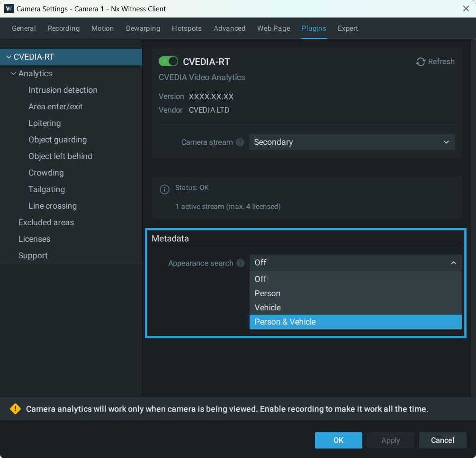This screenshot has height=458, width=476.
Task: Open the Motion tab
Action: pos(103,28)
